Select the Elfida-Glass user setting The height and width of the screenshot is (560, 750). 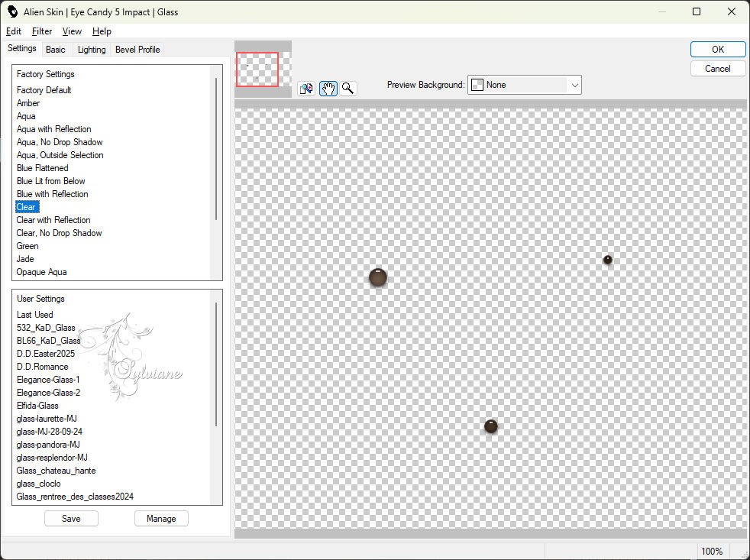coord(37,406)
